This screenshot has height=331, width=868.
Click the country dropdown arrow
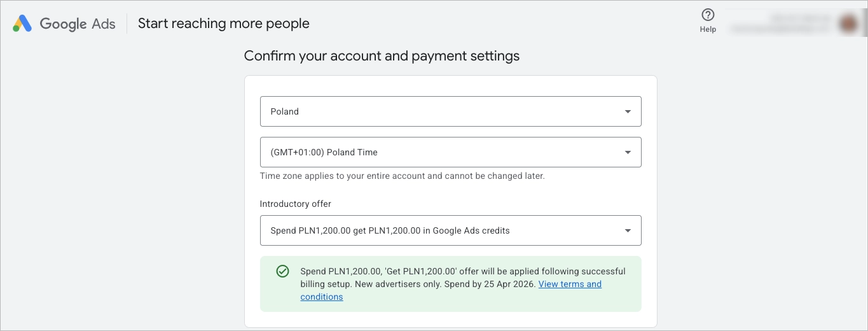(x=628, y=111)
